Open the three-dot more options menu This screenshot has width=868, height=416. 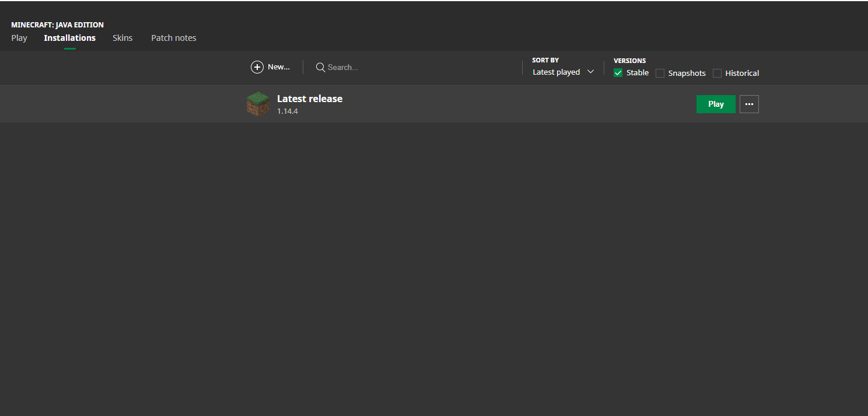(x=749, y=104)
